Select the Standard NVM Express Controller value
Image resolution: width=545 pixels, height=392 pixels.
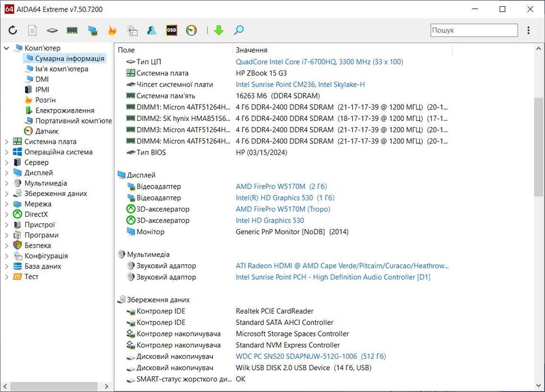[288, 345]
